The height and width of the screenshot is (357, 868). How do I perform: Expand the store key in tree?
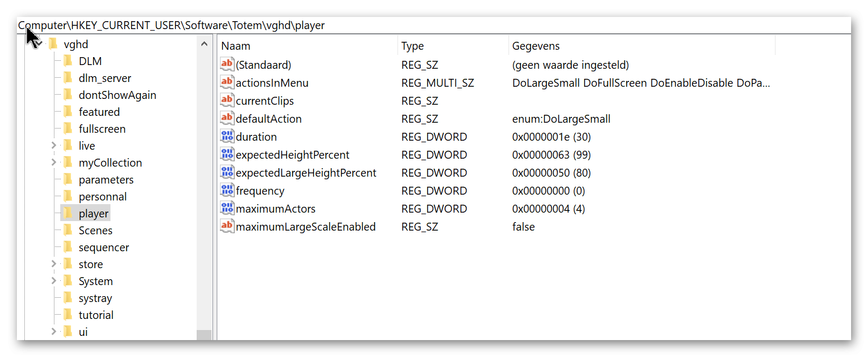click(x=53, y=264)
